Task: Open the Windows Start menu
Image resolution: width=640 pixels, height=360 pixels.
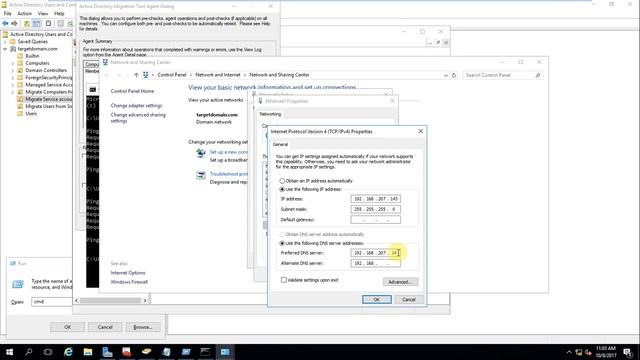Action: (9, 352)
